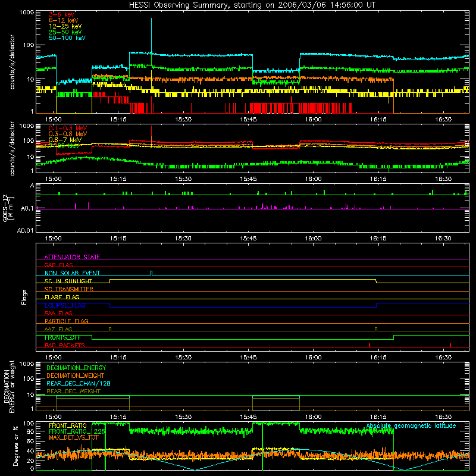Select the 50-100 keV legend label
The image size is (476, 476).
click(67, 38)
